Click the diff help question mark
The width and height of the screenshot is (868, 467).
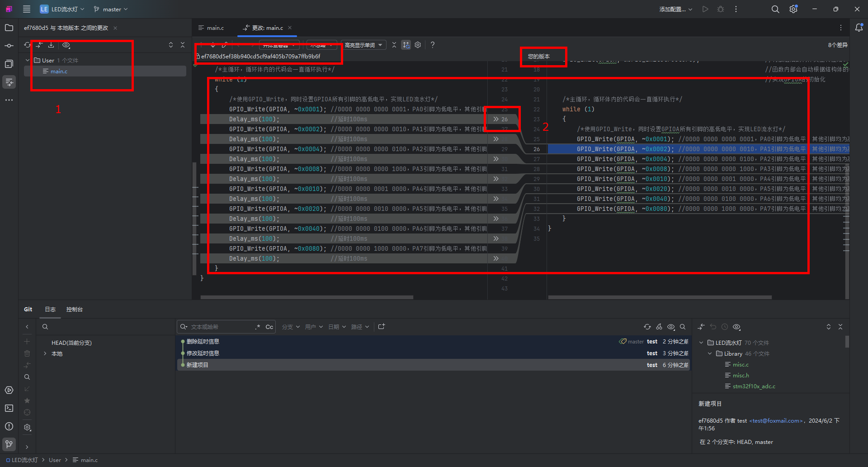tap(433, 45)
